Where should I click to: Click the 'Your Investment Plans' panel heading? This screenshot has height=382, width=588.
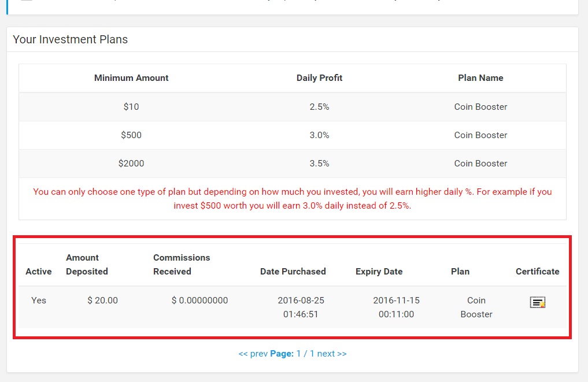70,39
